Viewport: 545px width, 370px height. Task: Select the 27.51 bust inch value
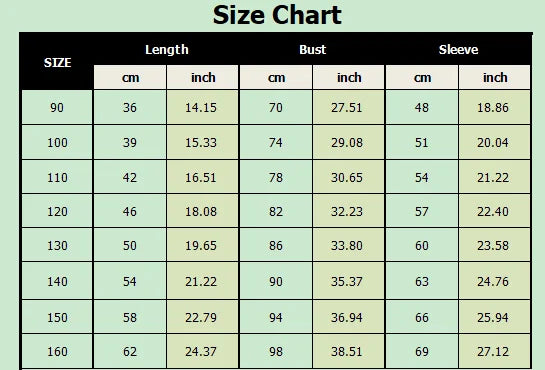point(348,107)
